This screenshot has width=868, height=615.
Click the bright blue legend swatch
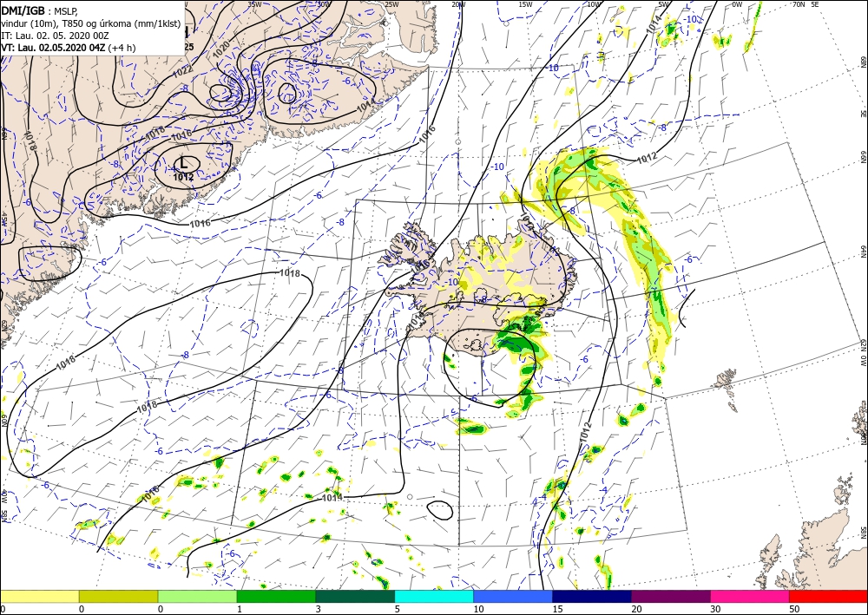(x=513, y=596)
